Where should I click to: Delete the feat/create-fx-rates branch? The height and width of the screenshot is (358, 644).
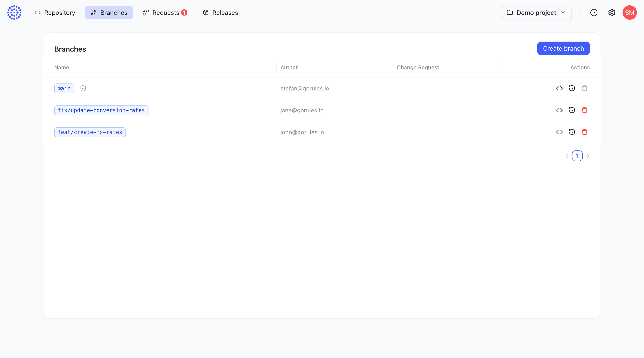click(584, 132)
